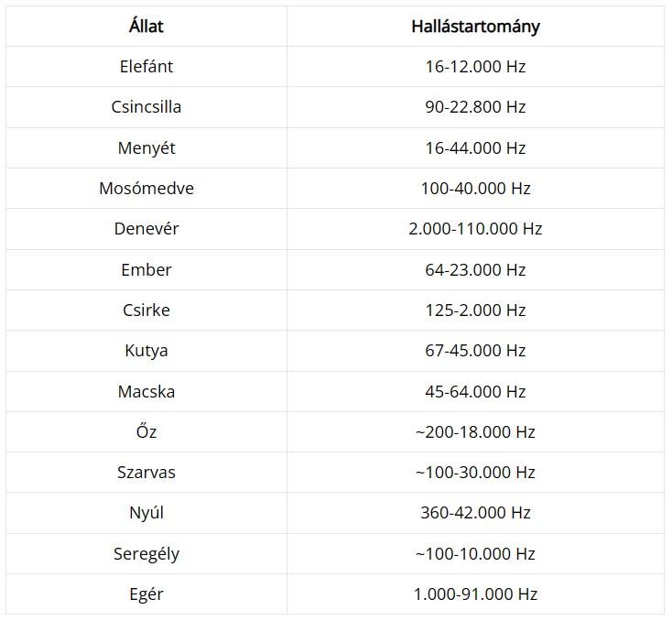Click the 2.000-110.000 Hz value
The width and height of the screenshot is (672, 621).
click(475, 229)
